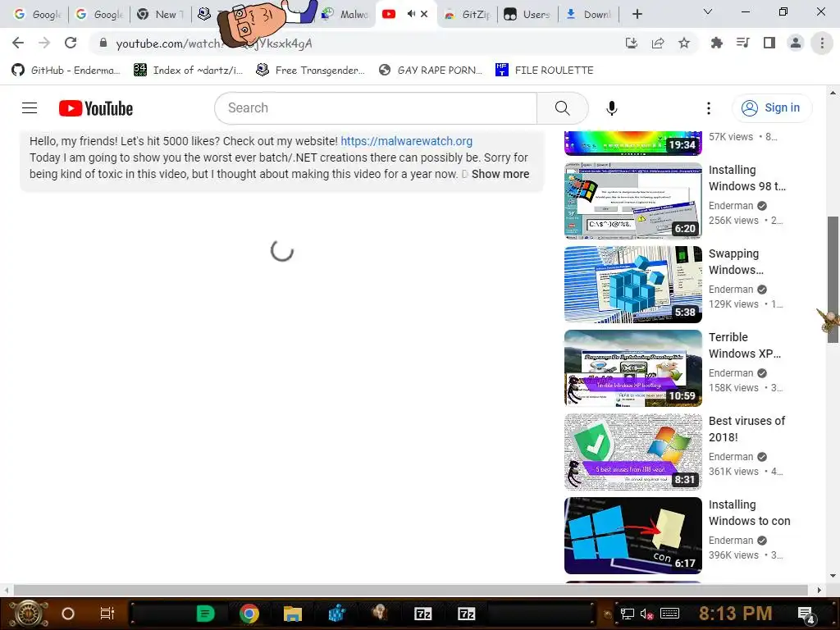Click the touch keyboard tray icon
This screenshot has width=840, height=630.
point(669,614)
